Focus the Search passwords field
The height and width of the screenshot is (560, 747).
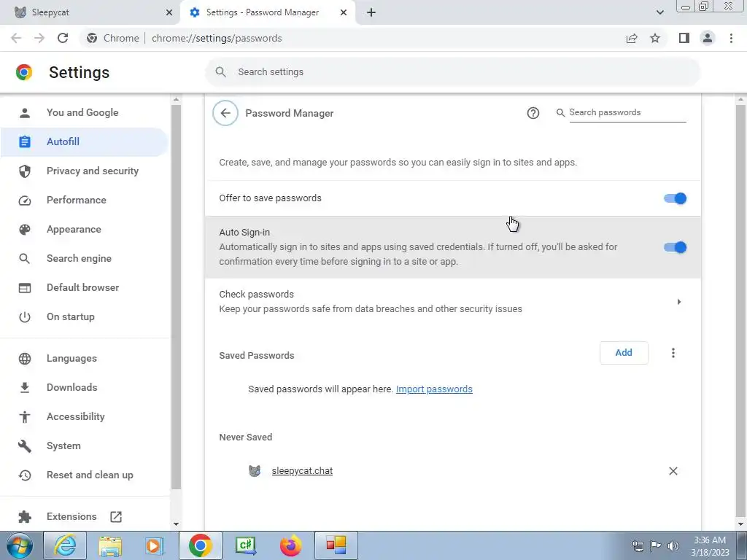pos(627,112)
